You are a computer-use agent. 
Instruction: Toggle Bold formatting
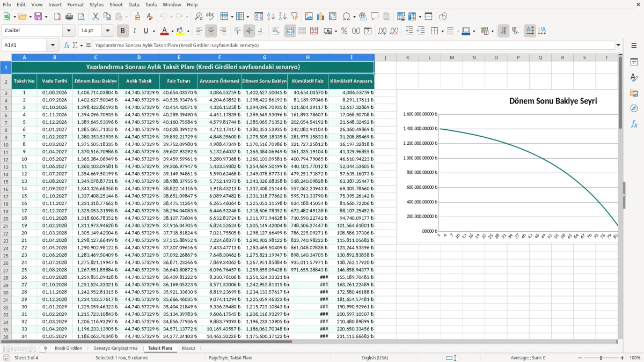click(123, 31)
